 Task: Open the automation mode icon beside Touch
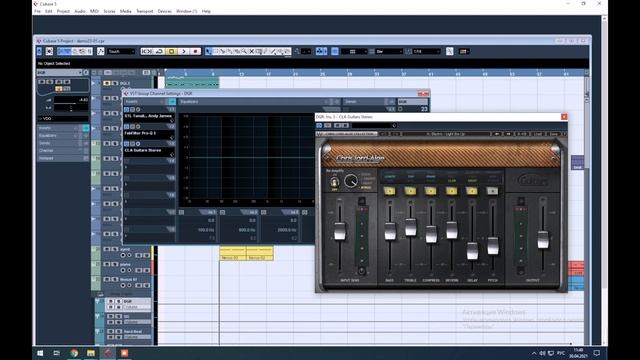pos(100,51)
